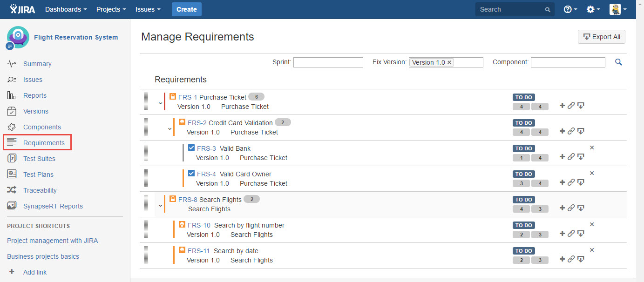Collapse the FRS-2 Credit Card Validation node
Viewport: 644px width, 282px height.
coord(170,129)
